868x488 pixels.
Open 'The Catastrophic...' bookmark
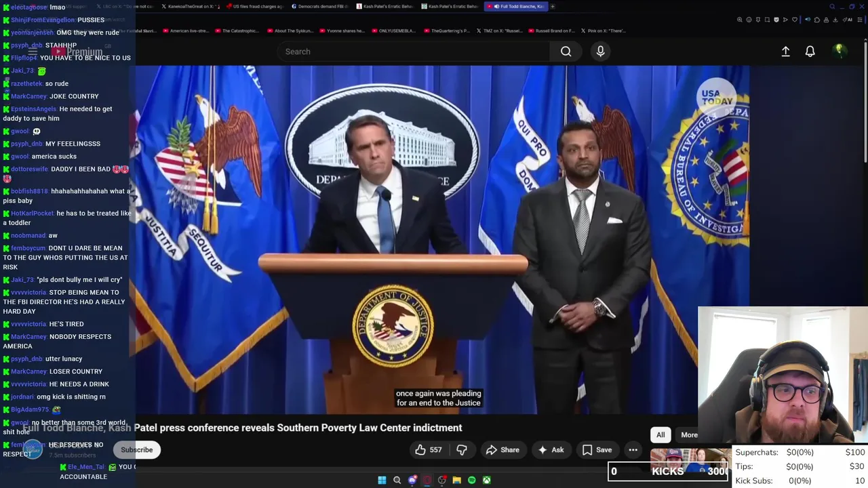(237, 30)
